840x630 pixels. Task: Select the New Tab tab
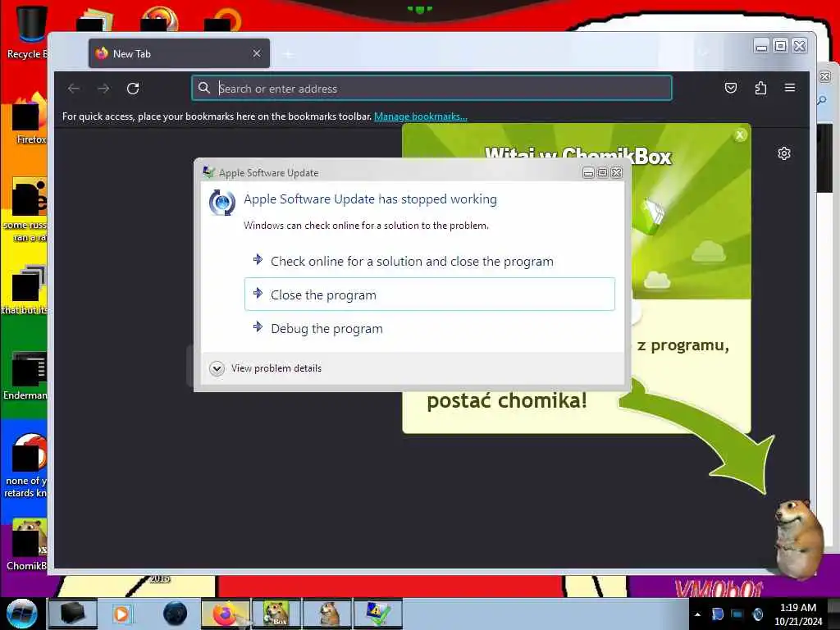(x=179, y=53)
